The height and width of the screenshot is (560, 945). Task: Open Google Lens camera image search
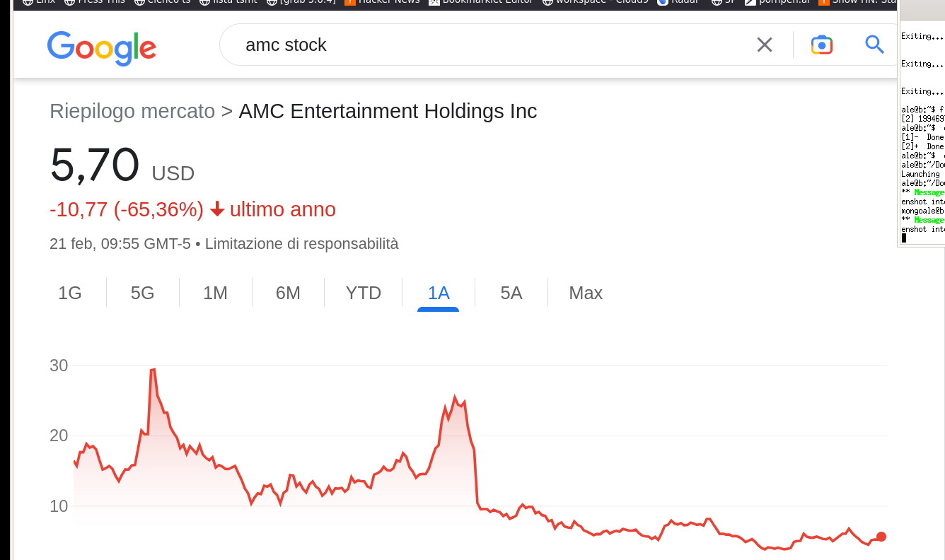[x=821, y=45]
